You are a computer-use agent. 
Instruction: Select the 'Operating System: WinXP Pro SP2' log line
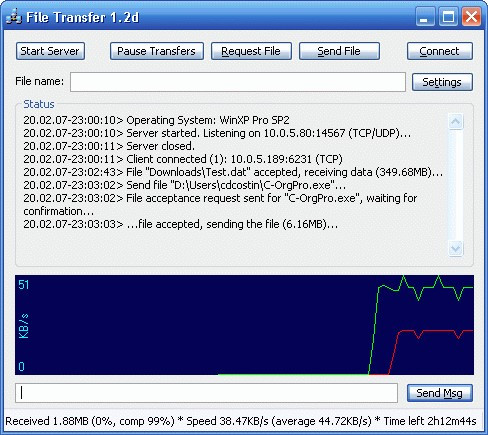coord(156,120)
